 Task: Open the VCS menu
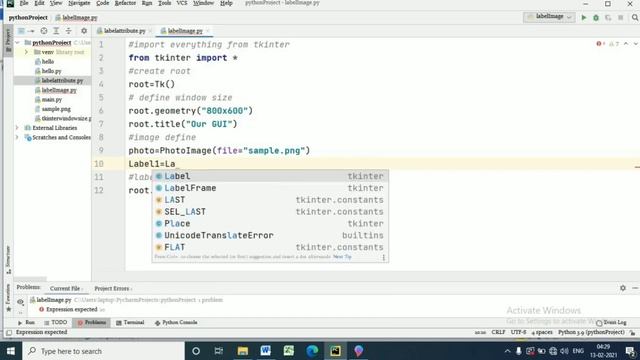182,3
